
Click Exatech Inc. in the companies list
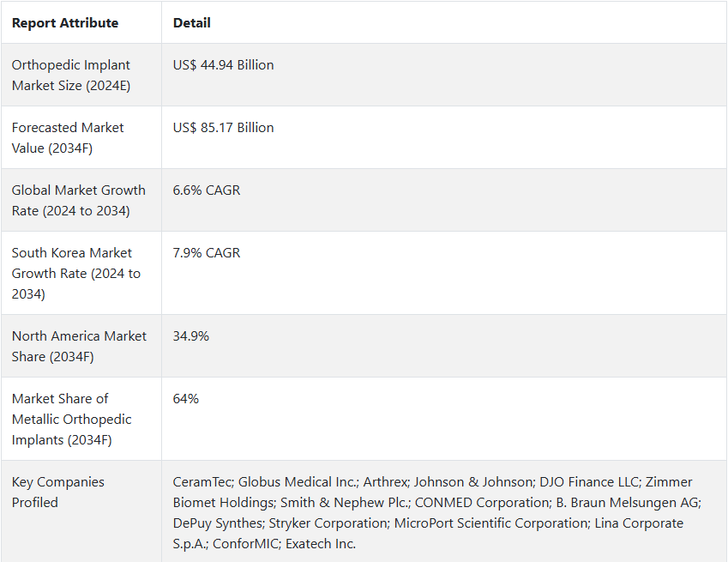point(321,544)
